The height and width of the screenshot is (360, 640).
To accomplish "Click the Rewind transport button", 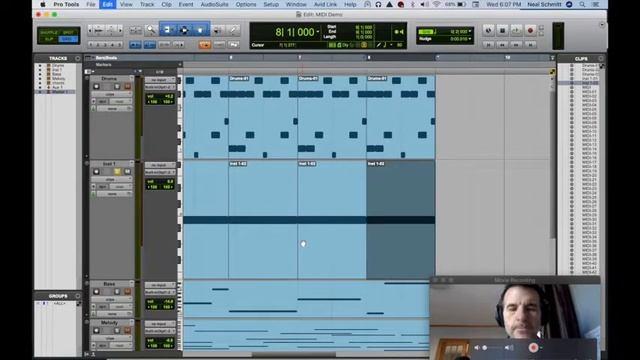I will click(502, 44).
